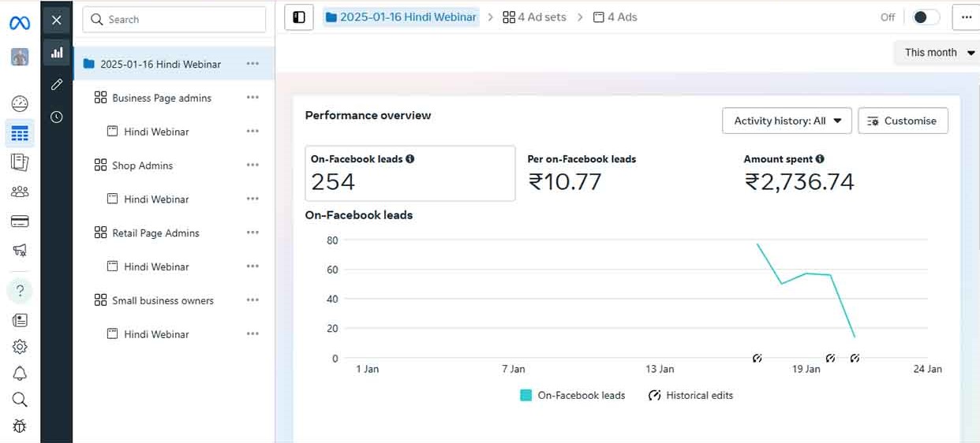Go to 4 Ad sets breadcrumb
This screenshot has width=980, height=443.
pyautogui.click(x=534, y=17)
